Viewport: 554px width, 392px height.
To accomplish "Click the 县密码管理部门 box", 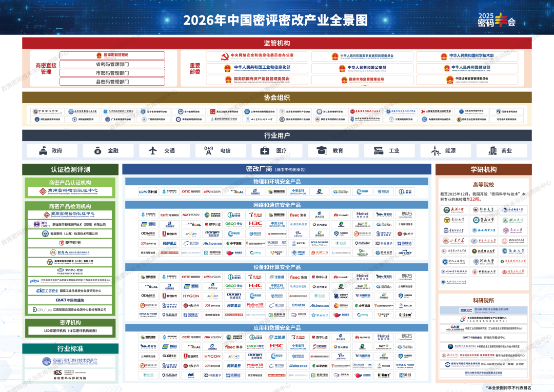I will 112,82.
